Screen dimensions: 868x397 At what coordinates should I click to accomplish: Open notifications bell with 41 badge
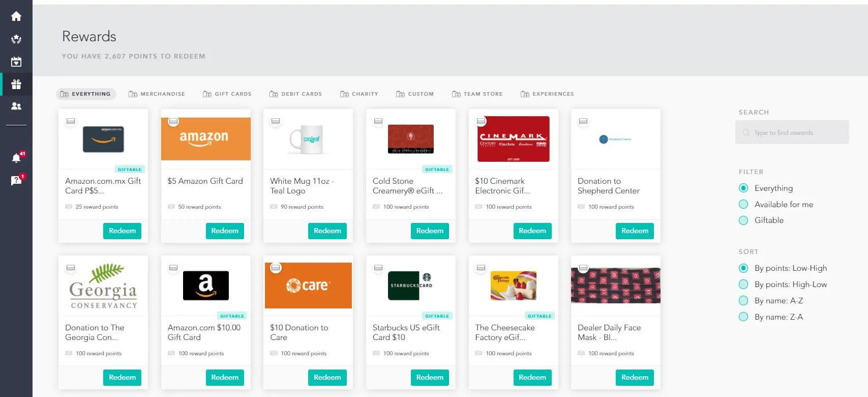click(16, 158)
